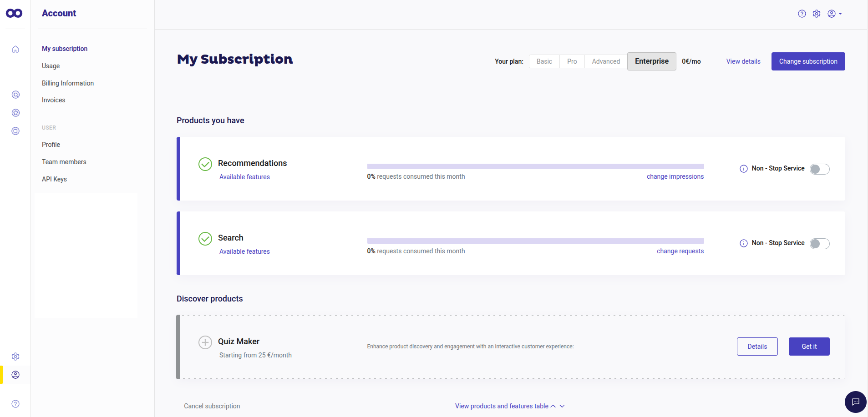Open Available features under Recommendations
Image resolution: width=868 pixels, height=417 pixels.
[244, 177]
